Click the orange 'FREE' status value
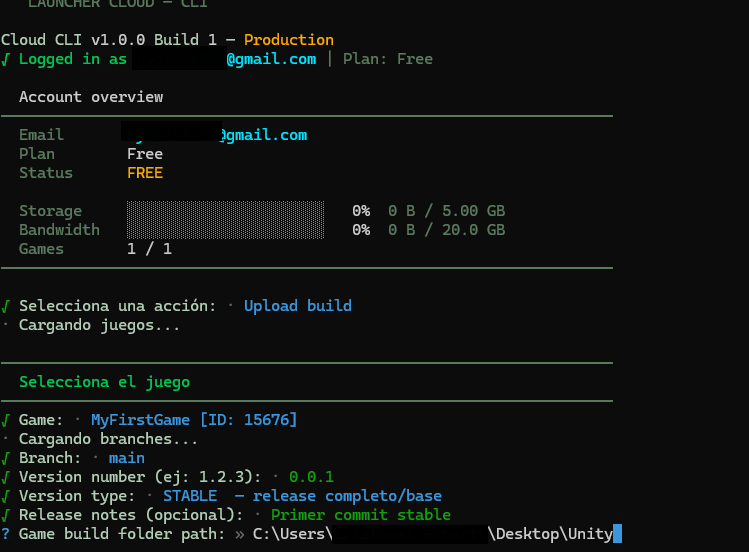Image resolution: width=749 pixels, height=552 pixels. pos(145,173)
